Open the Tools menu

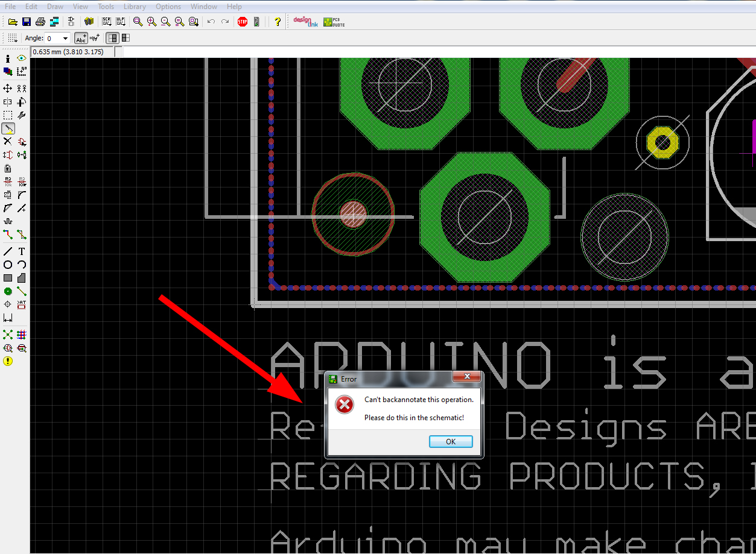106,7
